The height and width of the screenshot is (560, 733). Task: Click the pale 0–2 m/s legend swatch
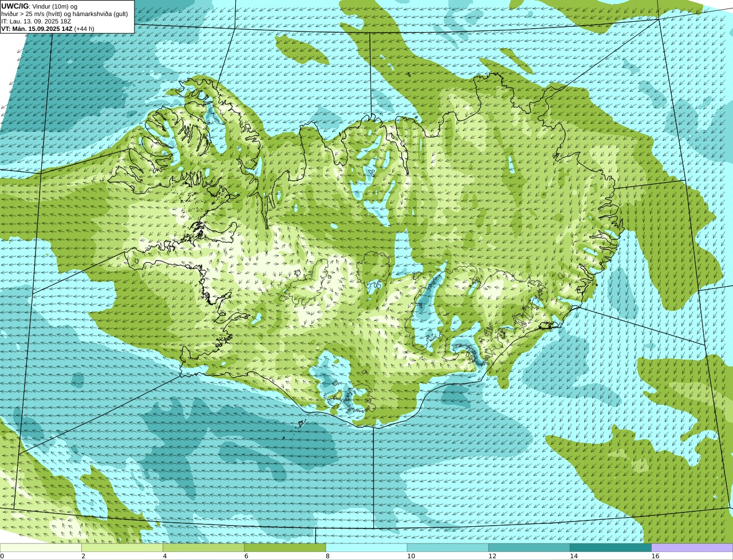(x=41, y=548)
